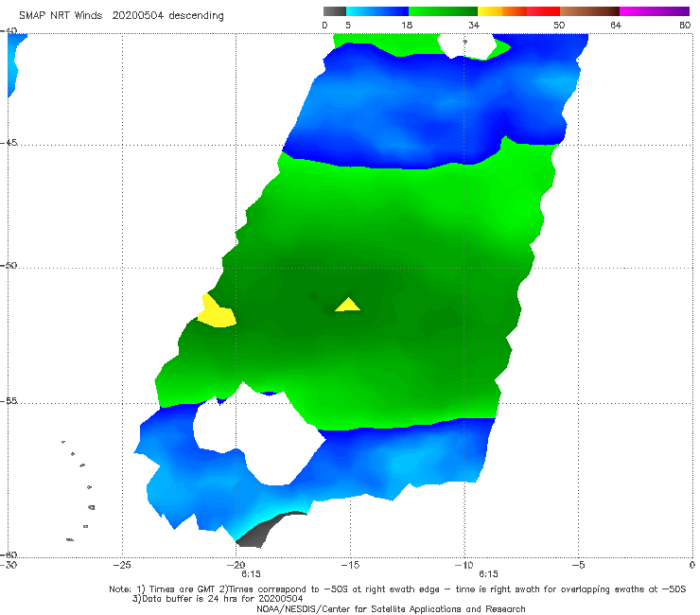Click the longitude axis label '-30'
Viewport: 700px width, 615px height.
click(9, 565)
